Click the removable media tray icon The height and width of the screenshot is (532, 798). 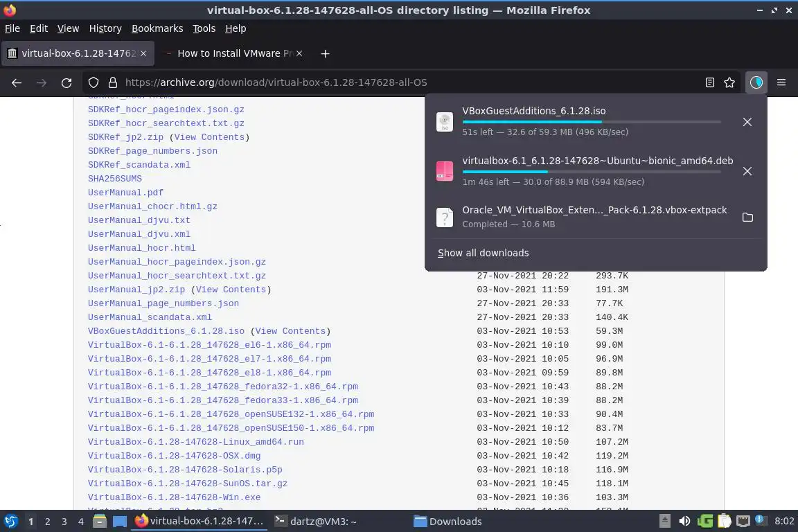665,522
